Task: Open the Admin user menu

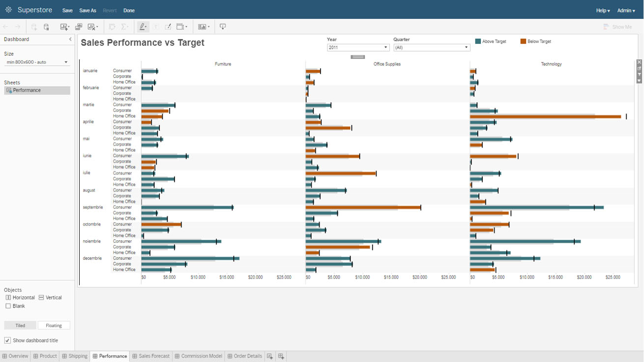Action: coord(626,10)
